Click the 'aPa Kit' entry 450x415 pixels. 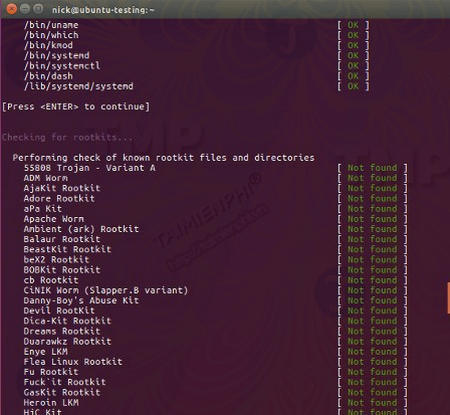point(42,209)
